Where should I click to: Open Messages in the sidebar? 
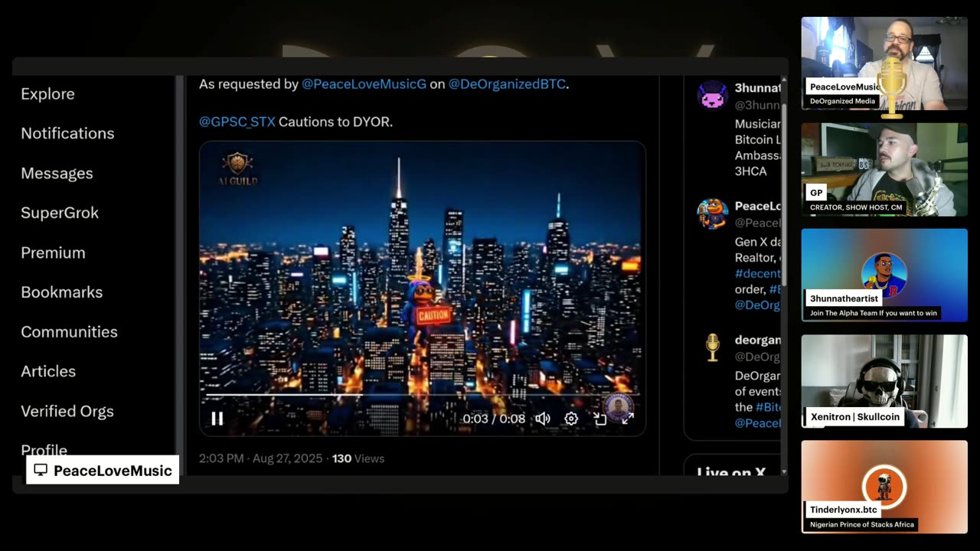tap(57, 173)
